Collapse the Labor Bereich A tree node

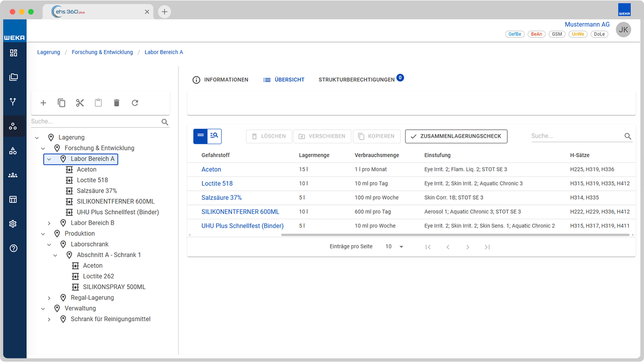[x=49, y=159]
